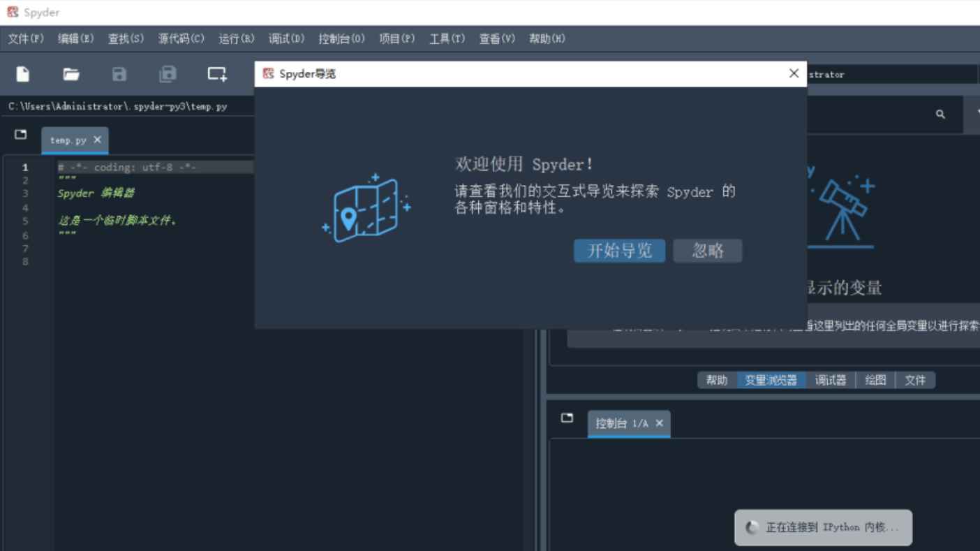This screenshot has width=980, height=551.
Task: Open the 调试 menu
Action: [286, 38]
